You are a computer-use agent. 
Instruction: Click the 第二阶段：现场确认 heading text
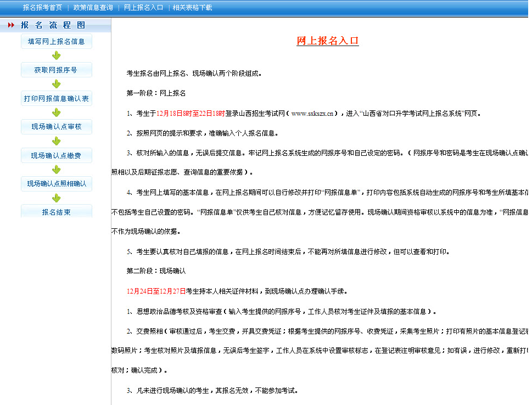pyautogui.click(x=156, y=271)
